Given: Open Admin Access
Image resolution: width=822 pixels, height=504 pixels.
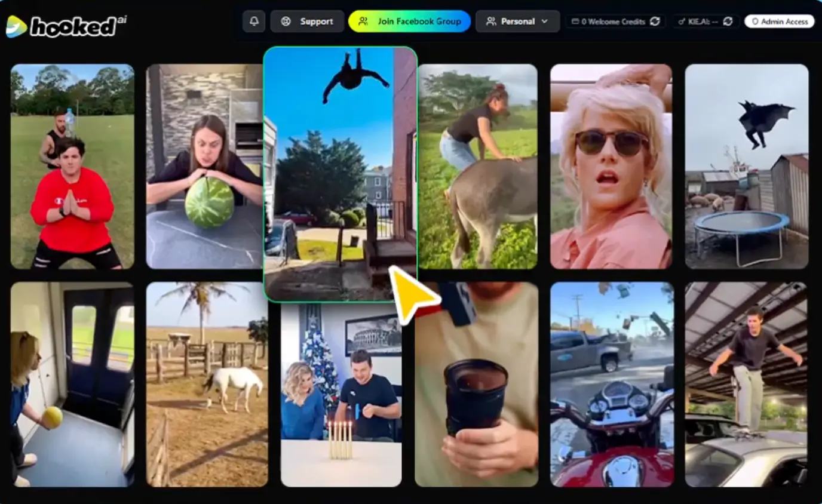Looking at the screenshot, I should coord(779,21).
